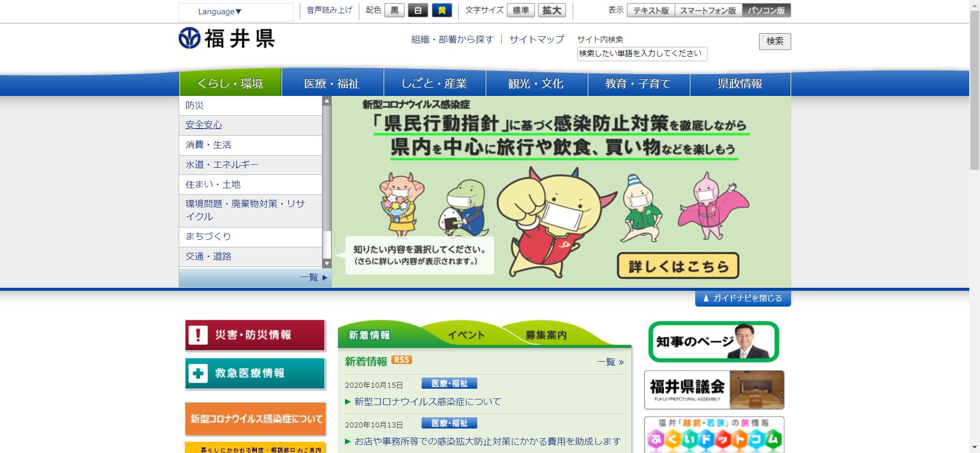
Task: Click the site search input field
Action: coord(642,54)
